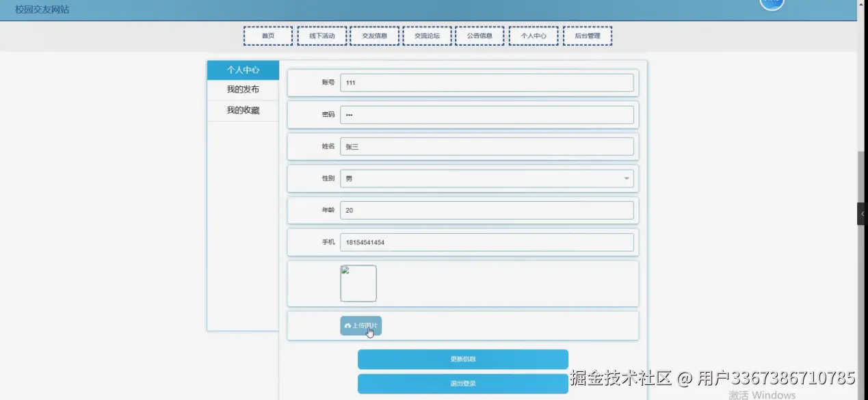
Task: Go to the 首页 home tab
Action: [267, 35]
